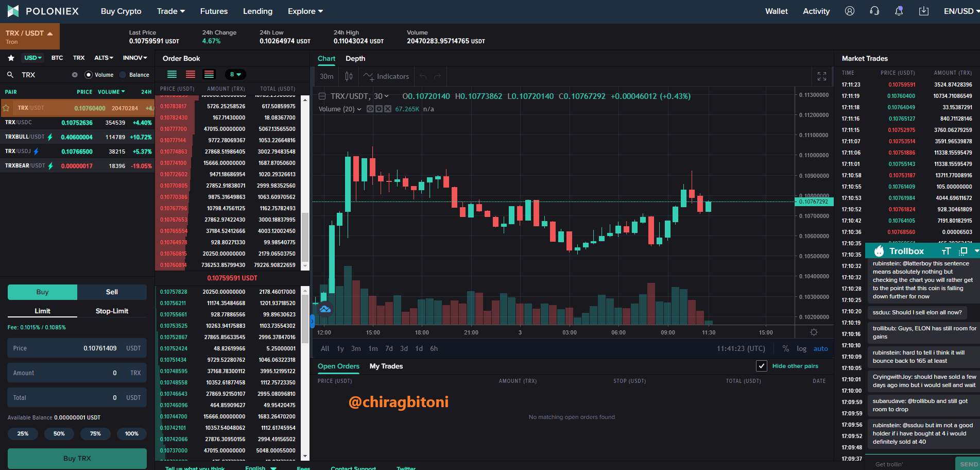
Task: Expand the chart to fullscreen
Action: (x=822, y=76)
